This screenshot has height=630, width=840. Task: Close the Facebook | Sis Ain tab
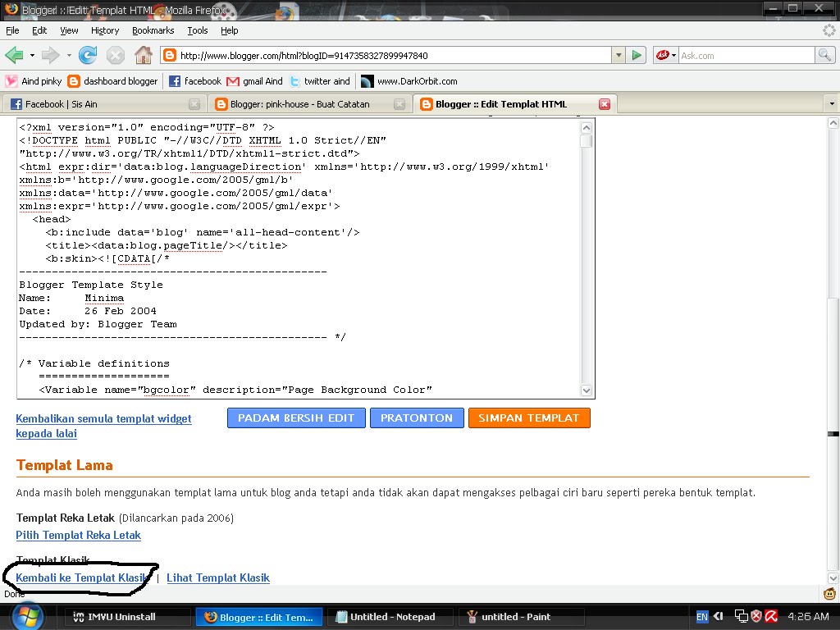click(194, 104)
